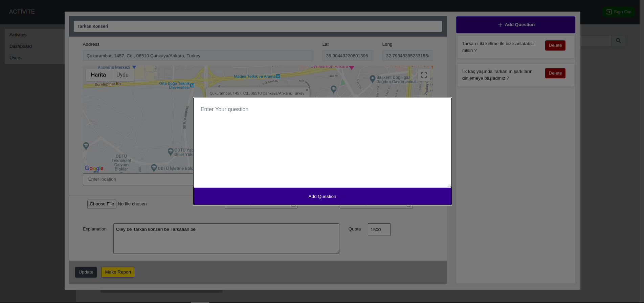Image resolution: width=644 pixels, height=303 pixels.
Task: Open Activites in the sidebar
Action: pos(18,35)
